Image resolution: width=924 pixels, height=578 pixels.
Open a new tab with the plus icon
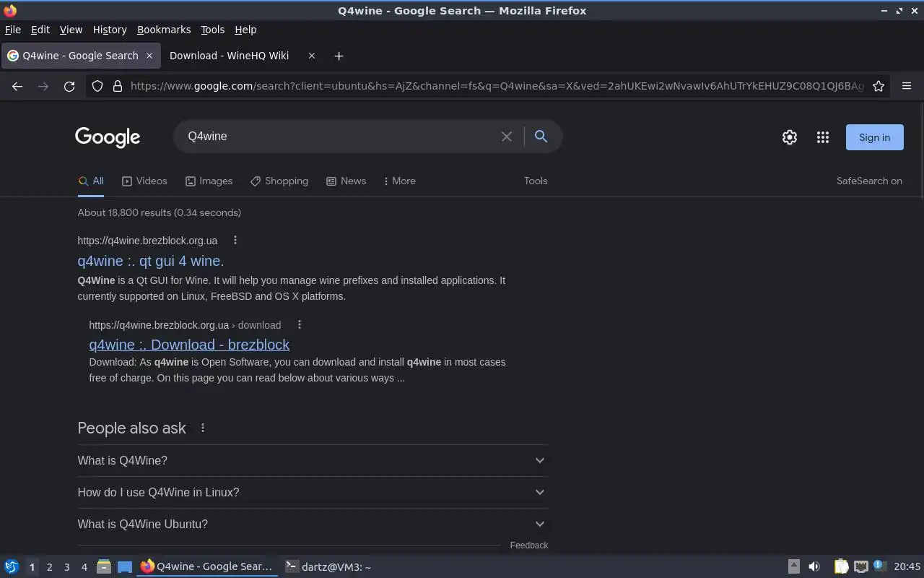coord(339,56)
